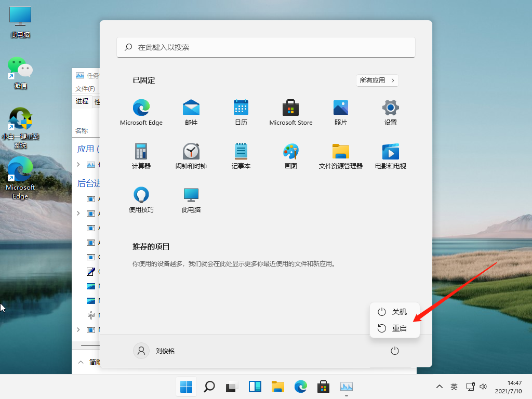Click the search box in Start menu
This screenshot has height=399, width=532.
(x=266, y=47)
